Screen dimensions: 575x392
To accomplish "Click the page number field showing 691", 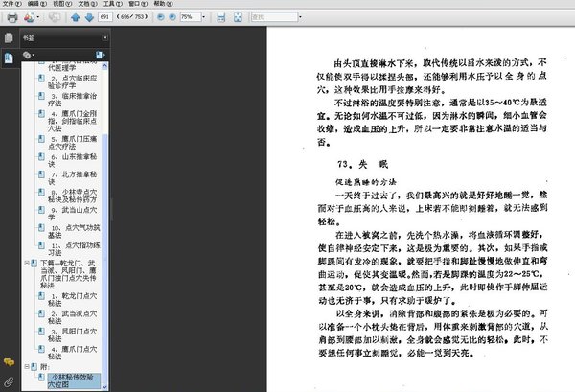I will (104, 17).
